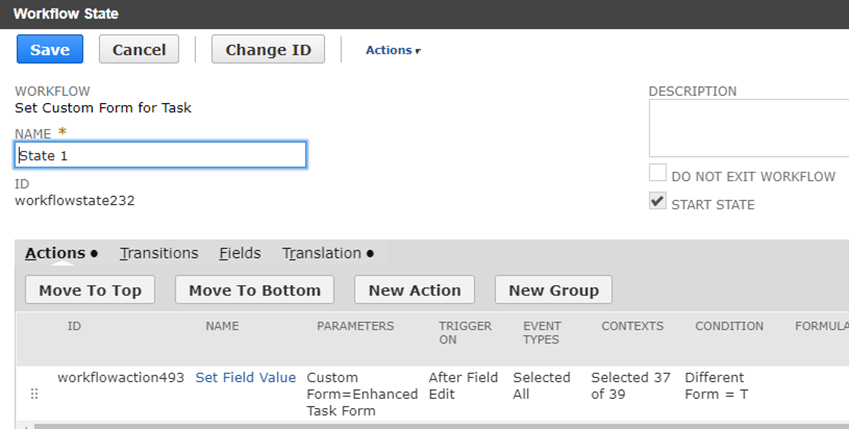
Task: Click Move To Bottom button
Action: coord(254,290)
